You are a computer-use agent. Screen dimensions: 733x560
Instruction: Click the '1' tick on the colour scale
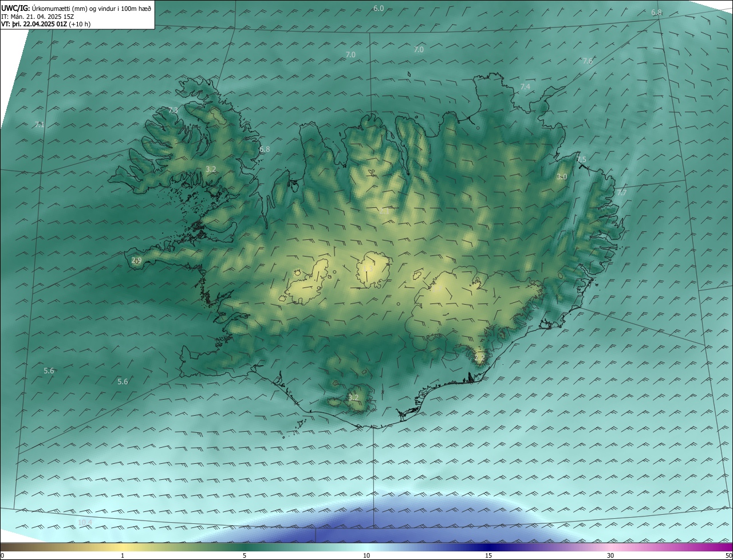pyautogui.click(x=123, y=555)
